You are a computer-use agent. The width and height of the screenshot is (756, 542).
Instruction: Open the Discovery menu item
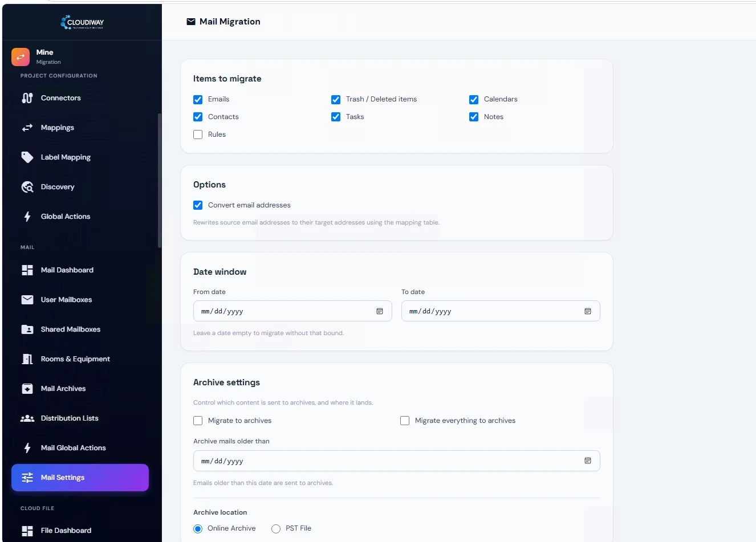pos(80,187)
